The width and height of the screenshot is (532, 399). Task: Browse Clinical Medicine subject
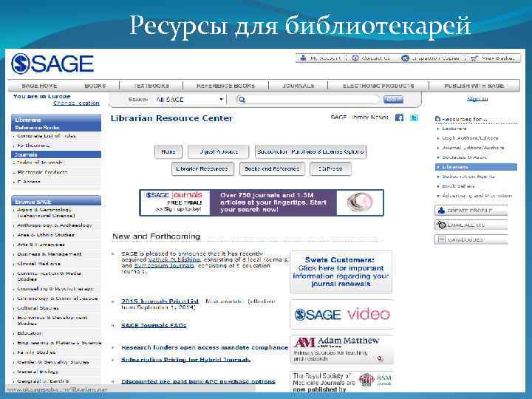(38, 263)
